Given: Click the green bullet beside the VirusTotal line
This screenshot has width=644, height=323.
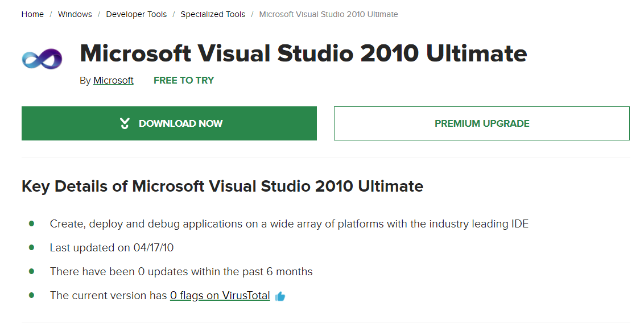Looking at the screenshot, I should tap(32, 296).
